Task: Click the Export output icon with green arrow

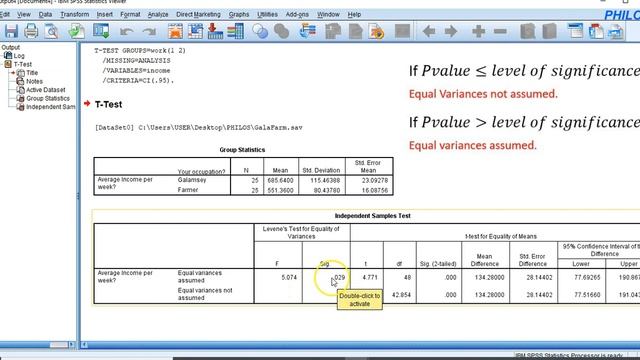Action: coord(76,31)
